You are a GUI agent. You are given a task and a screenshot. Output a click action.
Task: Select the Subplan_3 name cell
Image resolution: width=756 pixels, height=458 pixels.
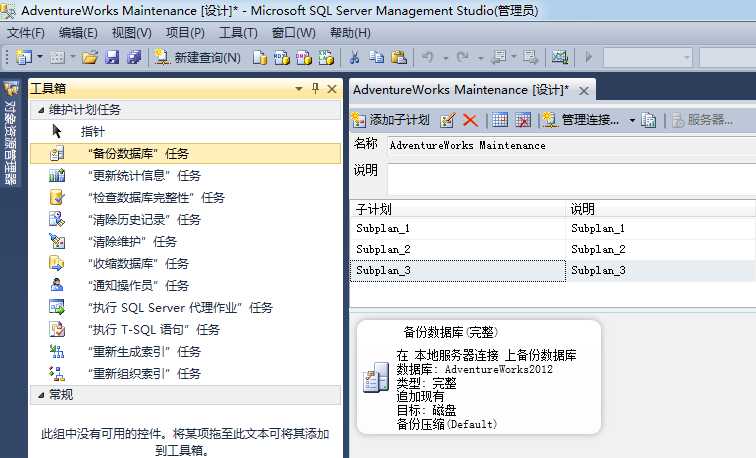pos(458,271)
